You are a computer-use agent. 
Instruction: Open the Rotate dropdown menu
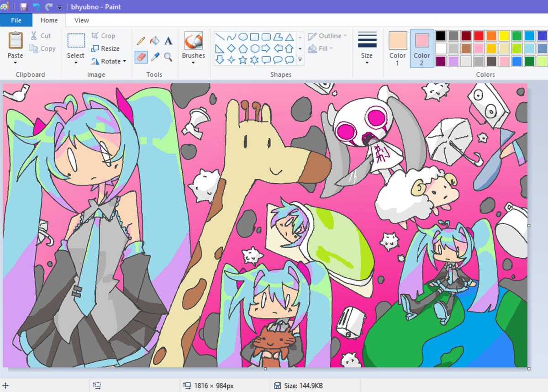pyautogui.click(x=108, y=61)
